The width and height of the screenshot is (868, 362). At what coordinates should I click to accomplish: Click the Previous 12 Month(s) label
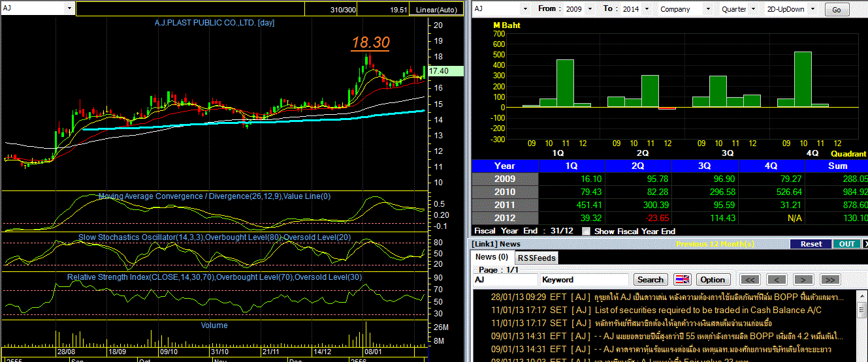click(716, 244)
